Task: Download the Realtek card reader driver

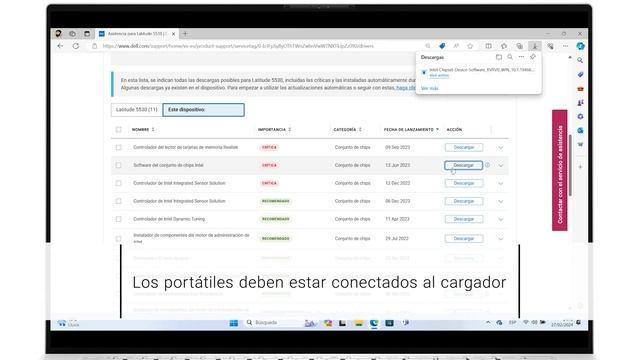Action: pos(464,147)
